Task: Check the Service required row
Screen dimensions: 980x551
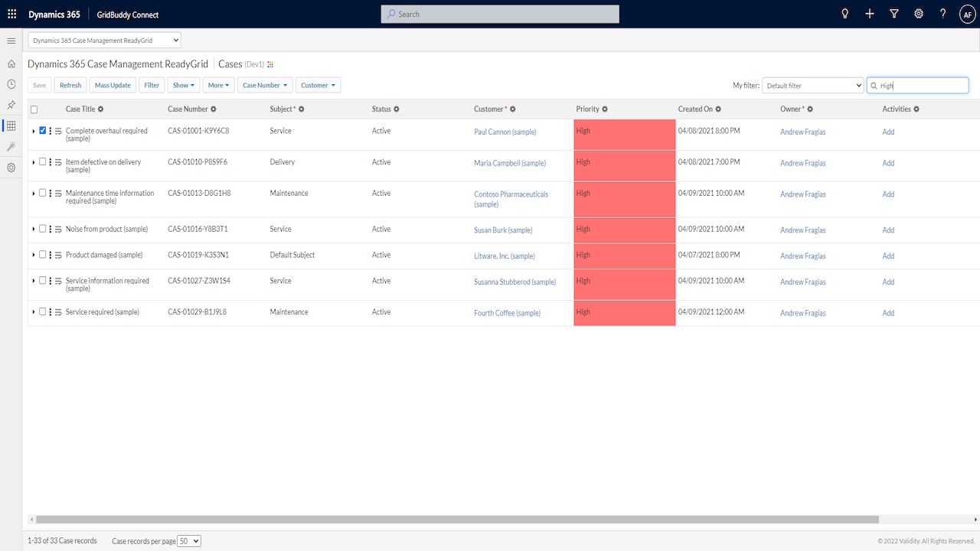Action: (x=43, y=312)
